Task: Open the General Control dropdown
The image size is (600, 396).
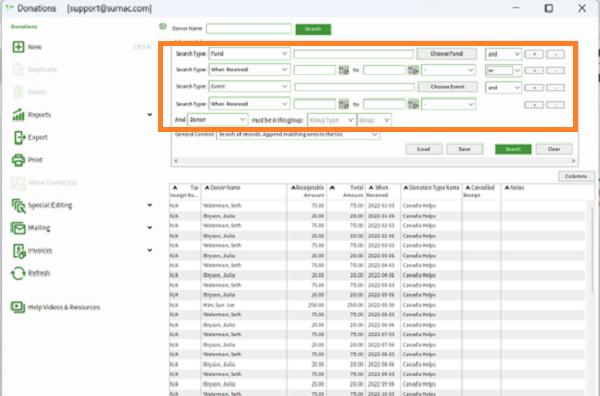Action: coord(298,135)
